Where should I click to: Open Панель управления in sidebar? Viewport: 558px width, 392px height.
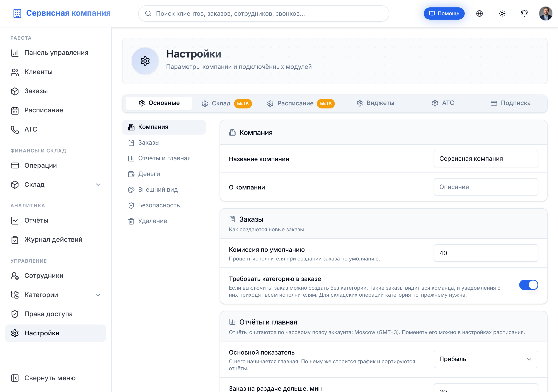(56, 53)
